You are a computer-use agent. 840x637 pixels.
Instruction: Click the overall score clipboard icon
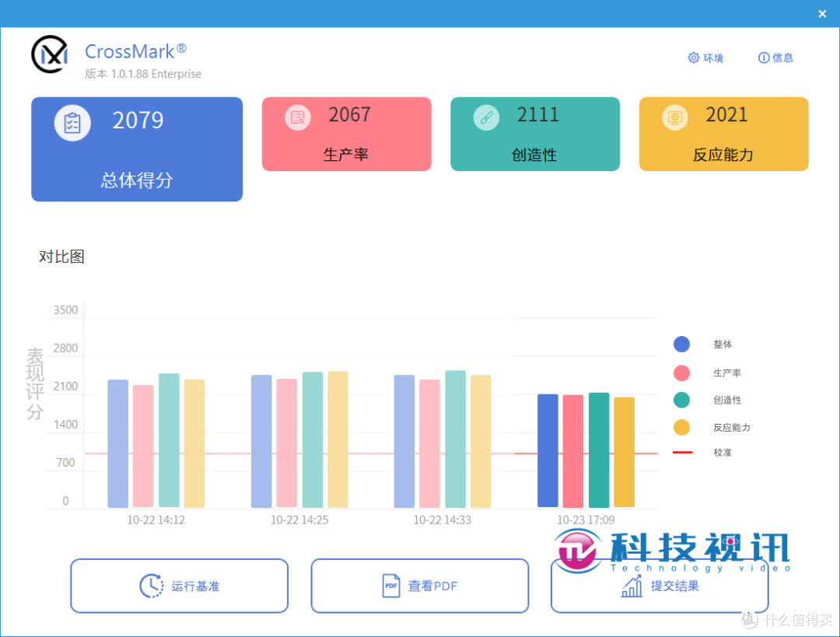click(72, 122)
